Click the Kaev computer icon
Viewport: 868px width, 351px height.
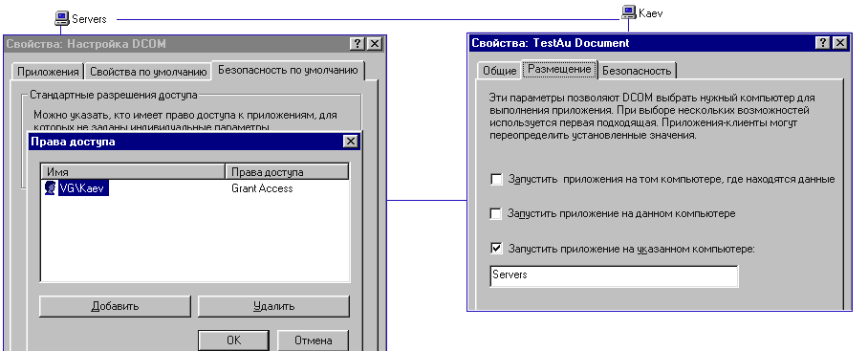628,11
